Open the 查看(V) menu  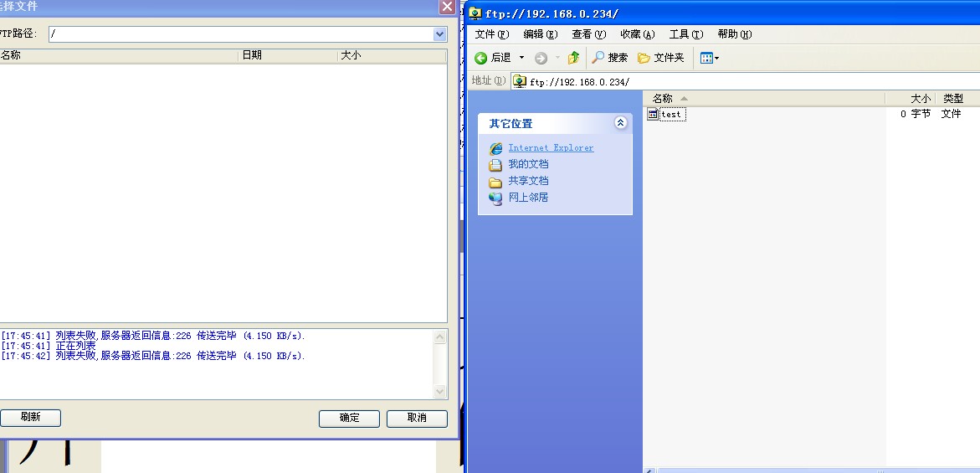tap(588, 34)
